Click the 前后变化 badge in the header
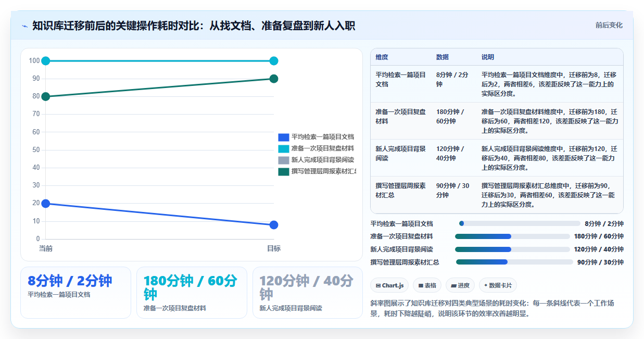This screenshot has height=339, width=644. tap(609, 26)
